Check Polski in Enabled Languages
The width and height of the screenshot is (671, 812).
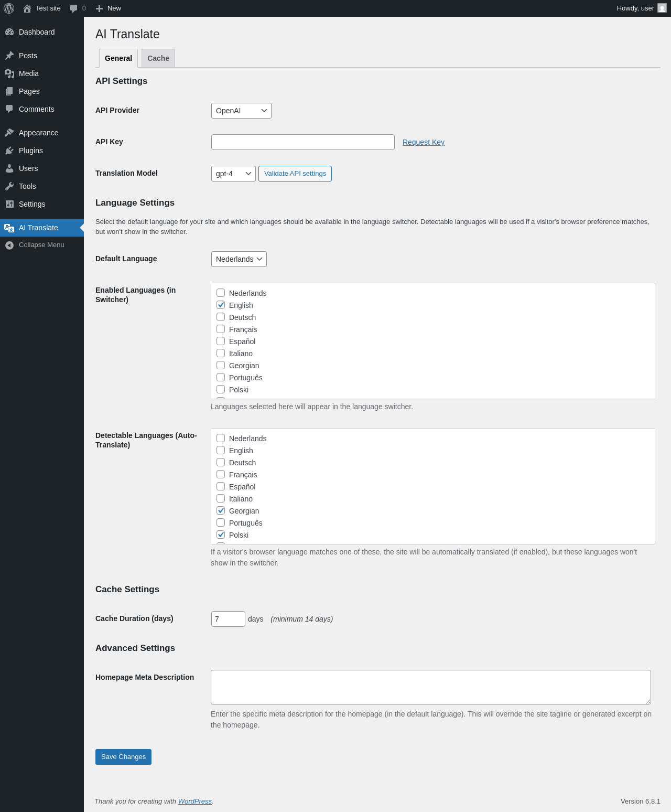221,389
